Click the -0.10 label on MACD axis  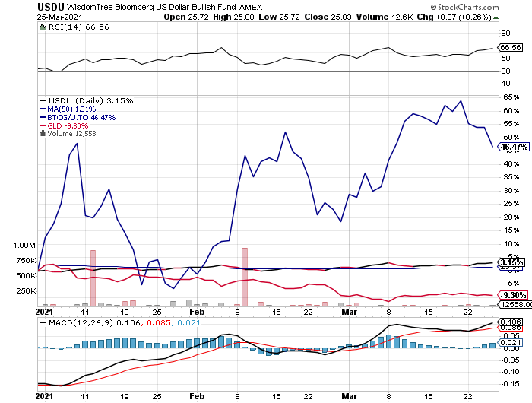tap(510, 371)
